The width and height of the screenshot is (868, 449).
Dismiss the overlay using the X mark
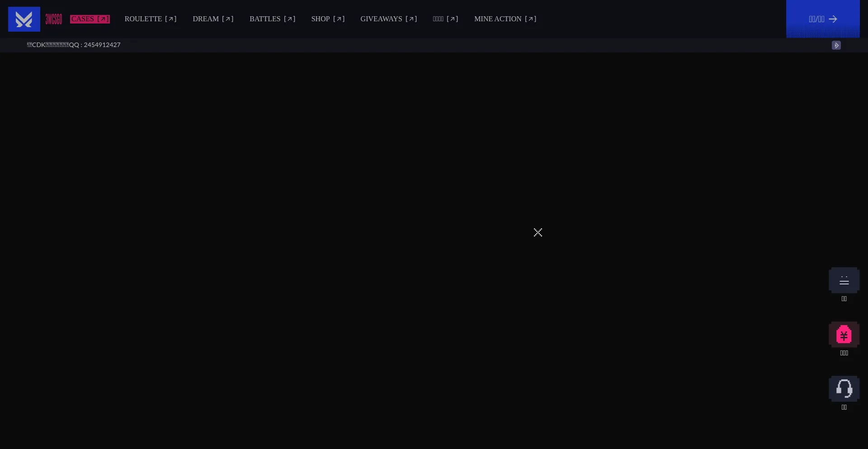538,232
